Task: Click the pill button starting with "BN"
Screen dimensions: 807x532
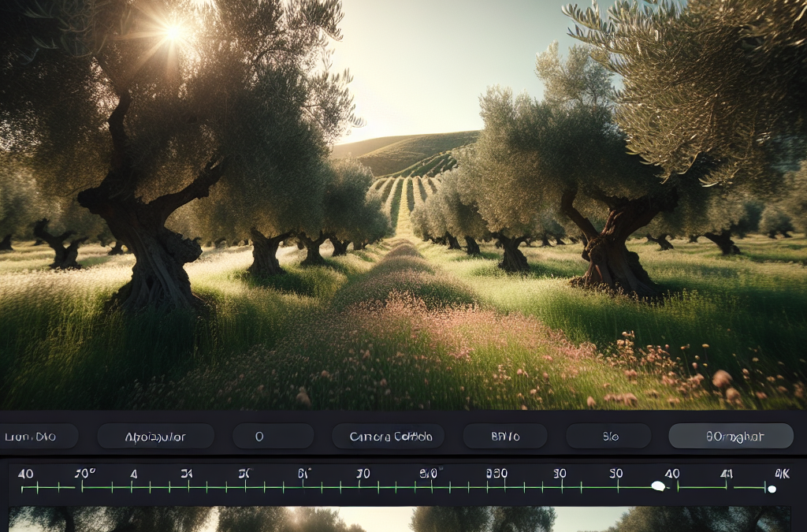Action: coord(504,437)
